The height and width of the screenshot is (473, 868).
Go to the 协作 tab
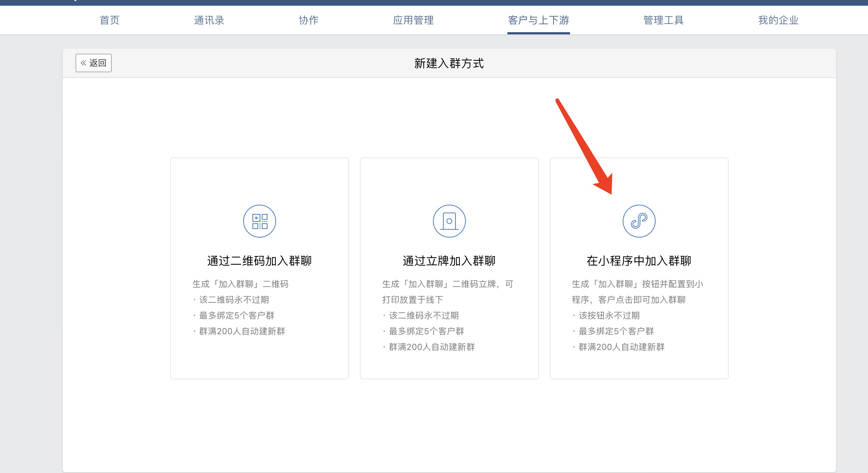pyautogui.click(x=309, y=20)
